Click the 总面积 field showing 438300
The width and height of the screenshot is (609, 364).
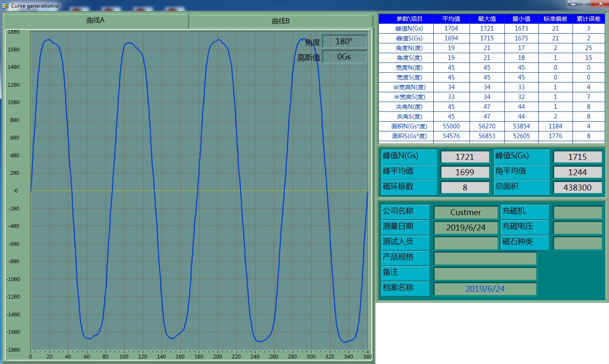click(577, 188)
